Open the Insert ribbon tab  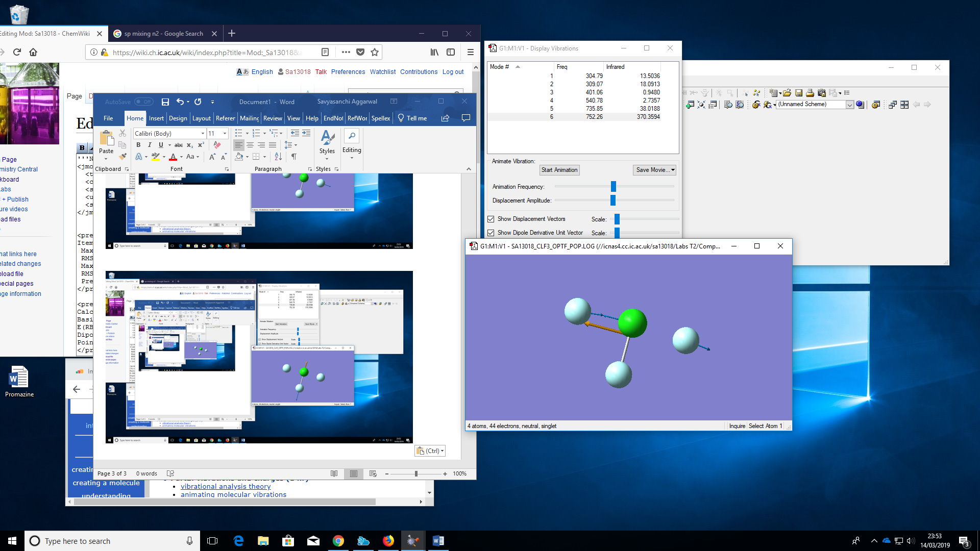156,118
